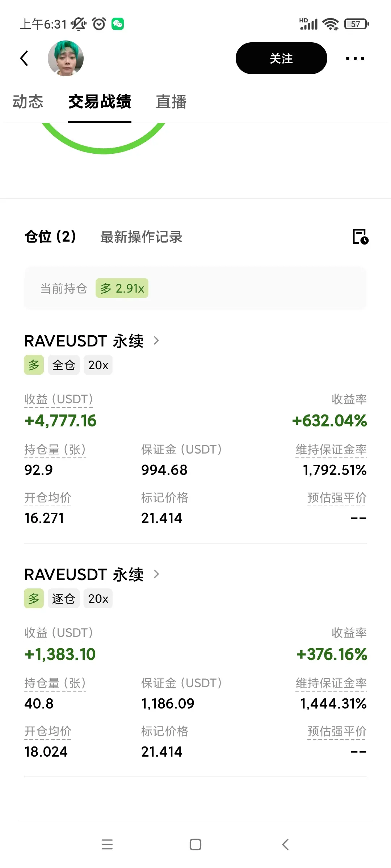Screen dimensions: 391x868
Task: Tap the Android system back button
Action: pos(285,844)
